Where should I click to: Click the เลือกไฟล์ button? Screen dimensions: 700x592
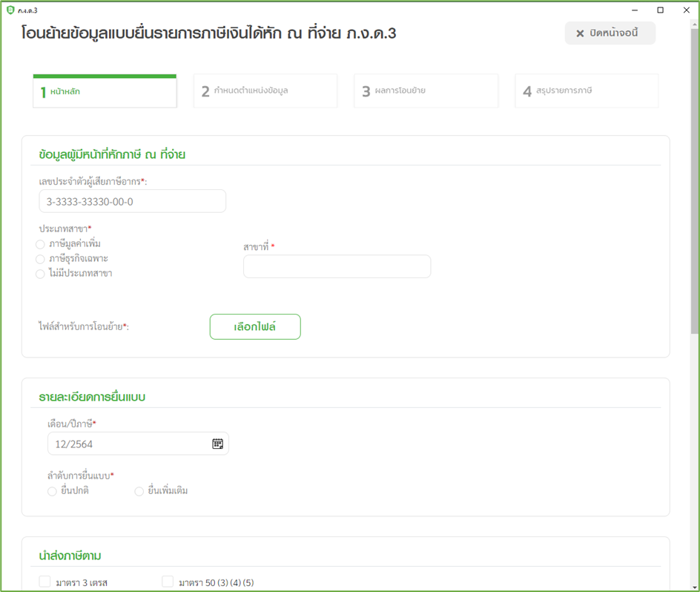pyautogui.click(x=255, y=326)
